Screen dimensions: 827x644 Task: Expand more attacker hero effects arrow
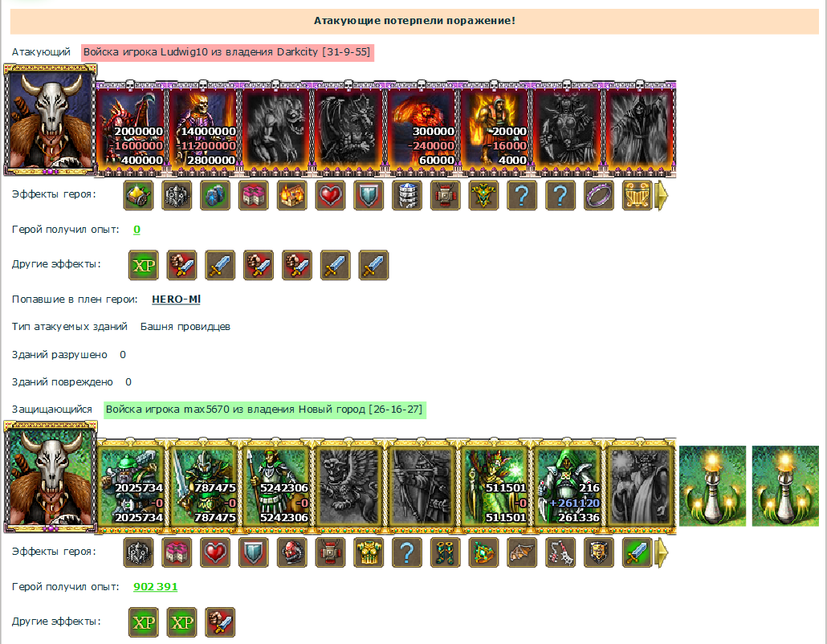click(662, 196)
